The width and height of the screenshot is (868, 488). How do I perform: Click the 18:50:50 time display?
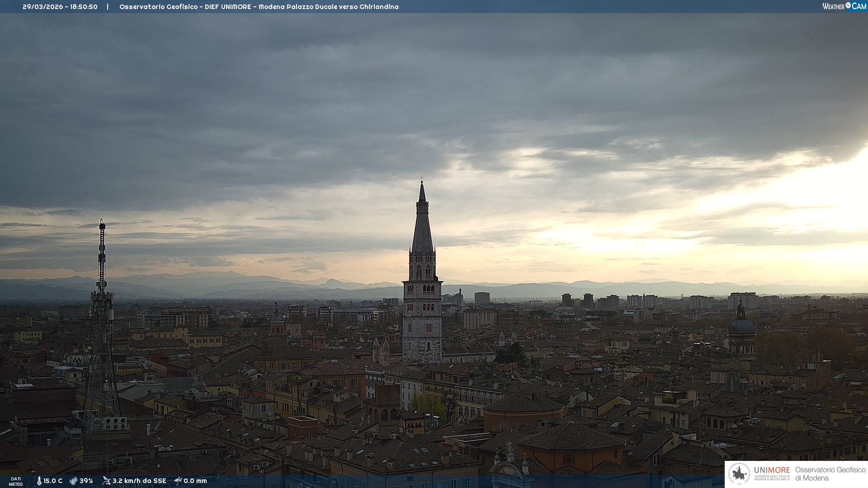pyautogui.click(x=84, y=7)
